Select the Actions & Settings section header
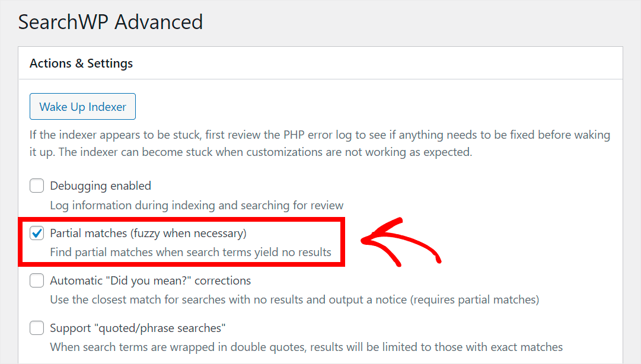This screenshot has height=364, width=641. [x=81, y=63]
